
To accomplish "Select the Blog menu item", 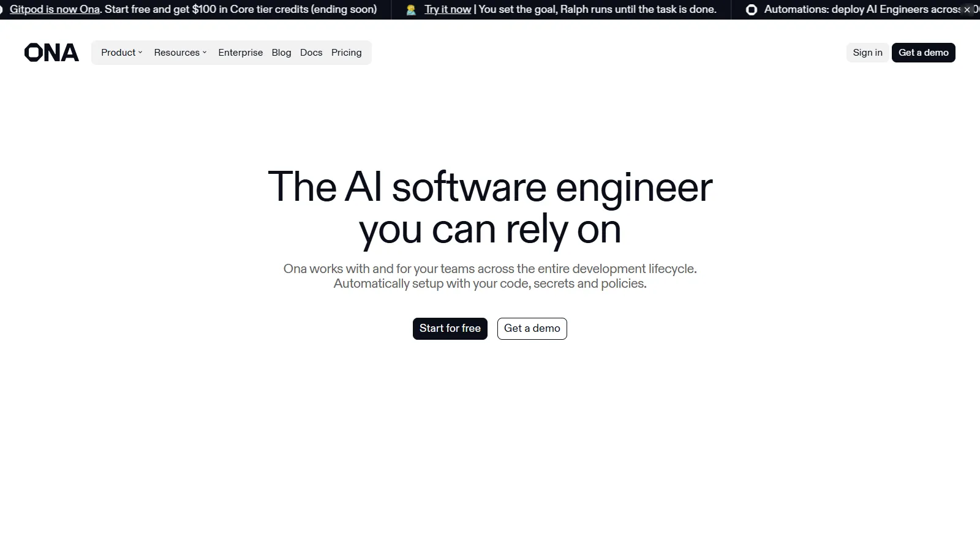I will pyautogui.click(x=281, y=53).
